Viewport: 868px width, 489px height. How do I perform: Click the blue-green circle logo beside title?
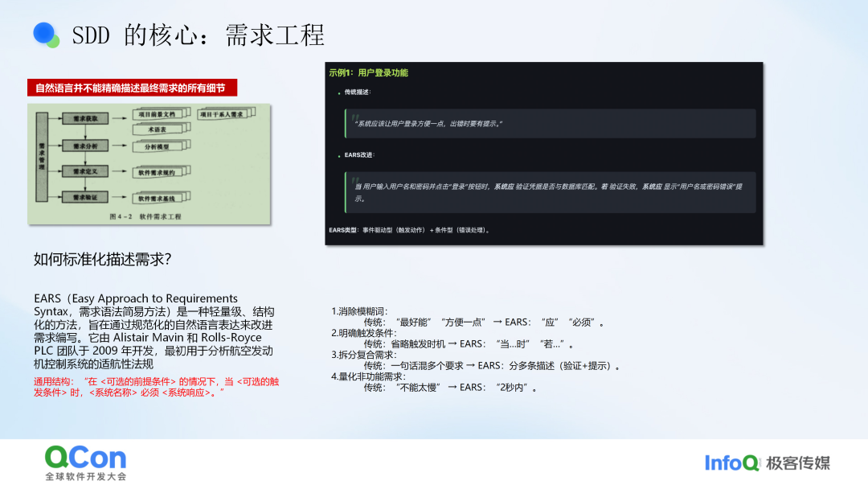click(46, 35)
